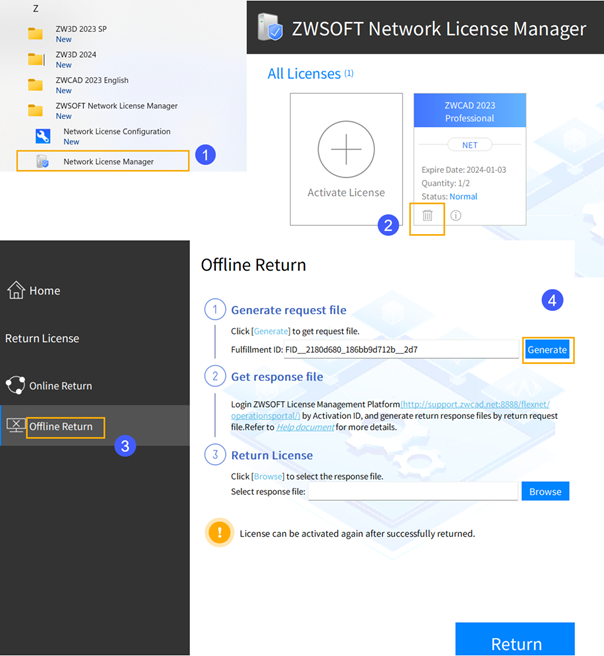Click the Expire Date 2024-01-03 text
The image size is (604, 656).
(x=463, y=169)
